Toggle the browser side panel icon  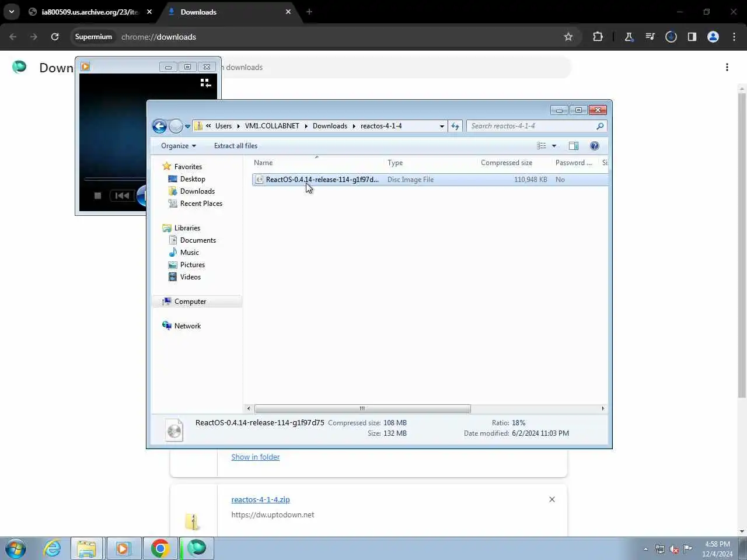pos(692,37)
